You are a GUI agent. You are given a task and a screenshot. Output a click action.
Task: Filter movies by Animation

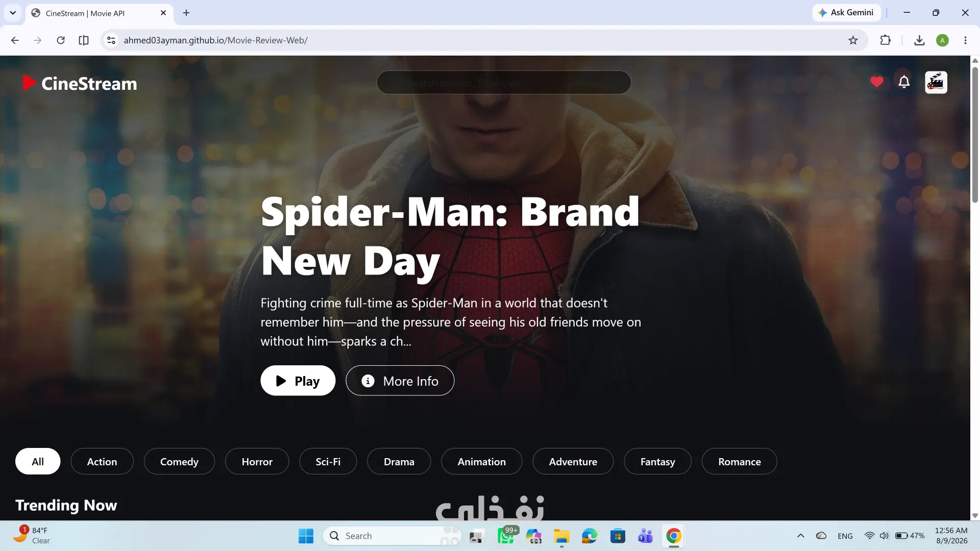tap(482, 462)
